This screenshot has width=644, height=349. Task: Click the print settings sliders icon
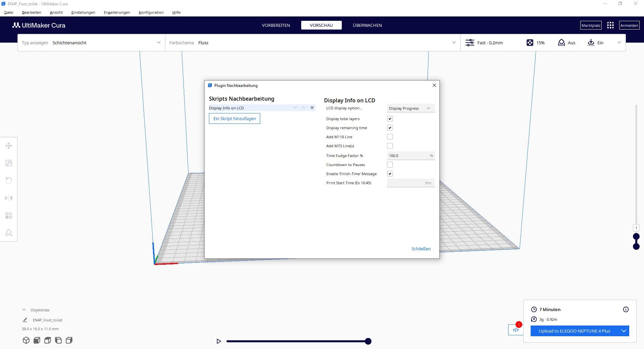[470, 43]
